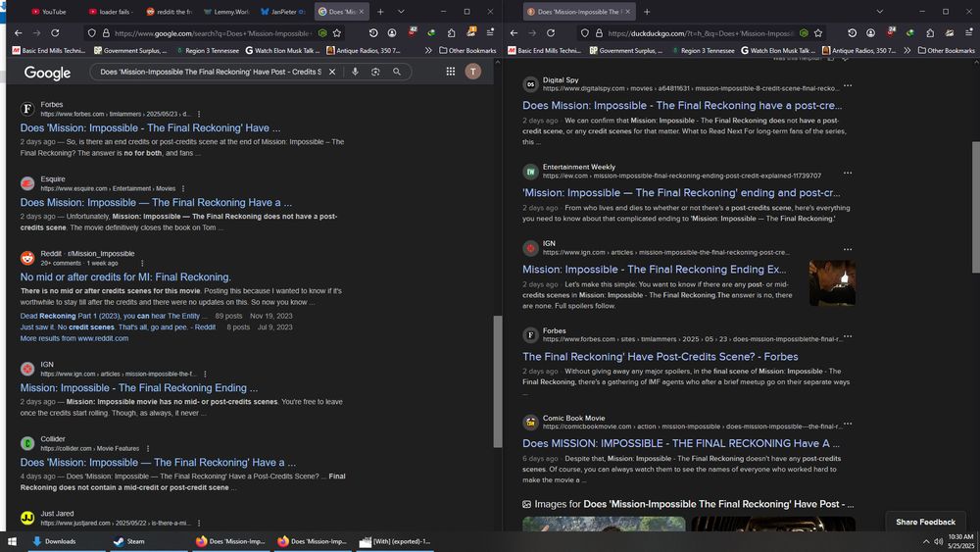Screen dimensions: 980x552
Task: Open Steam from the taskbar
Action: tap(128, 541)
